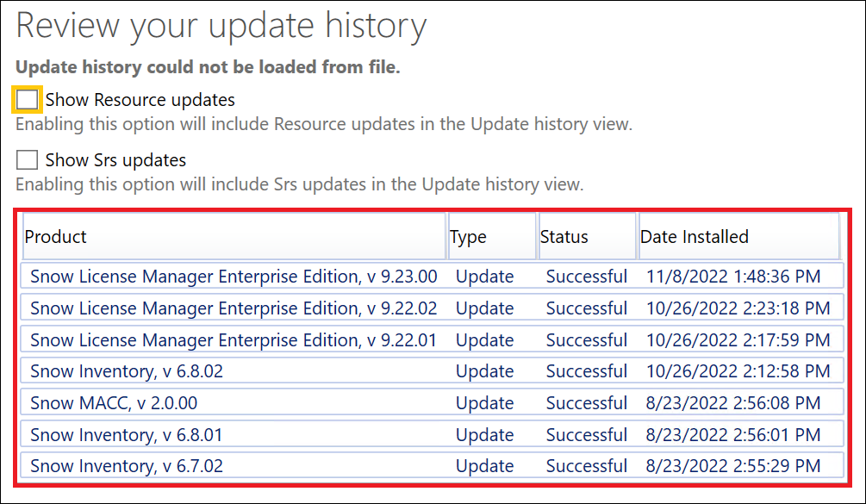The height and width of the screenshot is (504, 866).
Task: Click date 8/23/2022 2:55:29 PM
Action: (x=733, y=466)
